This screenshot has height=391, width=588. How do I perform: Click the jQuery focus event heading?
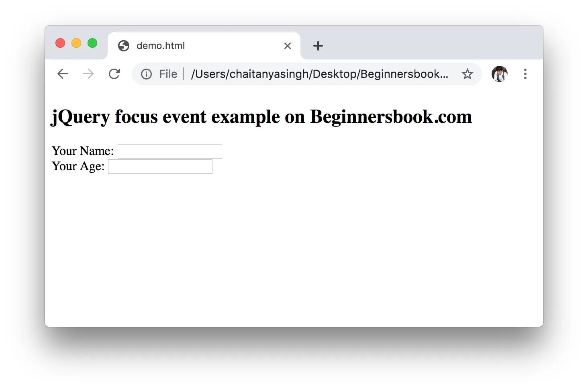point(261,117)
